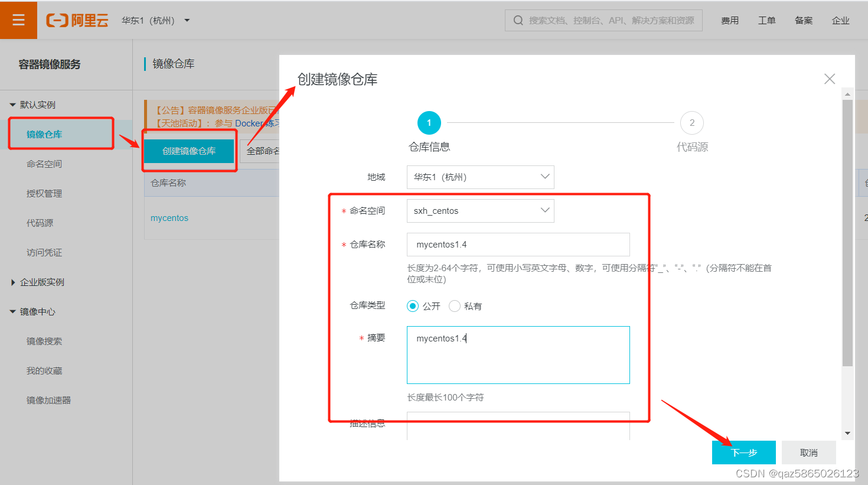Click step 1 仓库信息 circle indicator
This screenshot has height=485, width=868.
click(x=429, y=123)
